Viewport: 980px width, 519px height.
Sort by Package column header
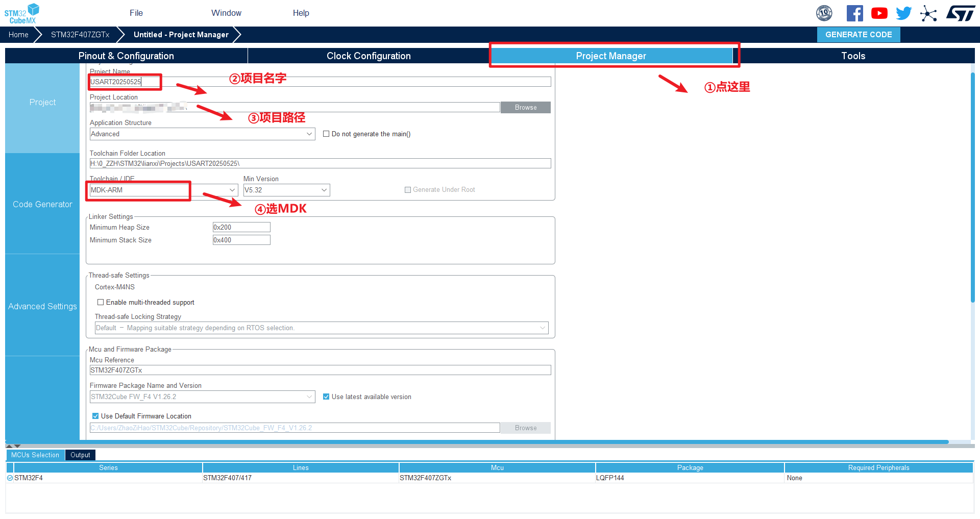(690, 468)
